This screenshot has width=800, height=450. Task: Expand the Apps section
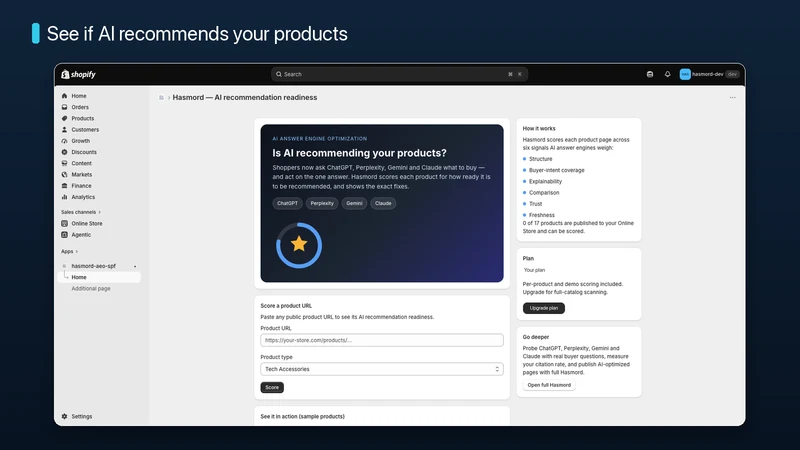(69, 252)
